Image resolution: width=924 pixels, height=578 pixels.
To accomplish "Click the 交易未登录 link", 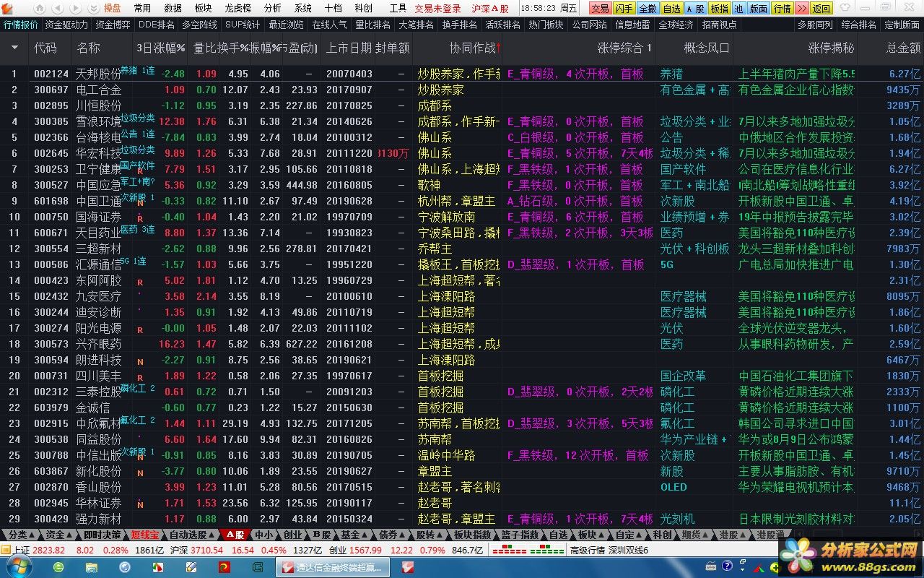I will (x=437, y=9).
